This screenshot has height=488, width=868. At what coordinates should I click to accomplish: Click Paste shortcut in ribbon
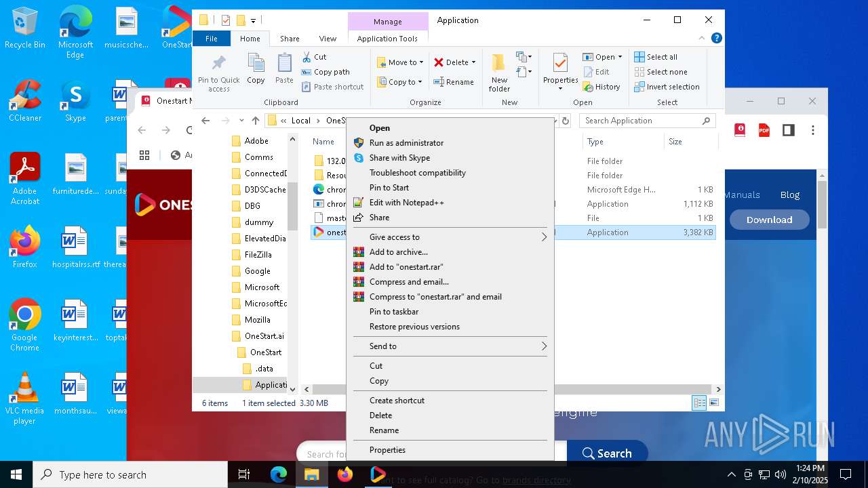332,87
